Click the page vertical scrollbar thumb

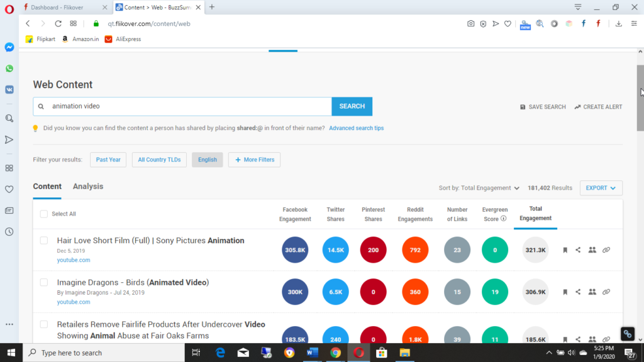640,97
